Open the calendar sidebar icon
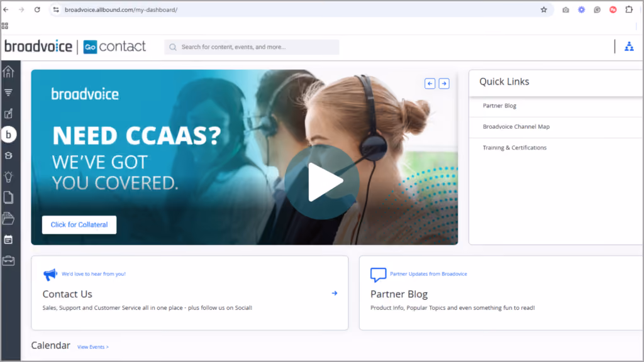 (8, 239)
